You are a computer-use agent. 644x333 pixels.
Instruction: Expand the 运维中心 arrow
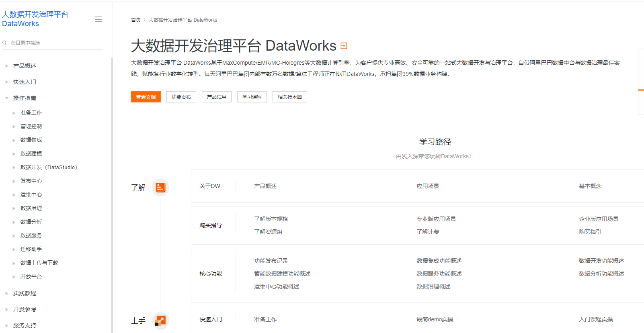click(x=14, y=195)
